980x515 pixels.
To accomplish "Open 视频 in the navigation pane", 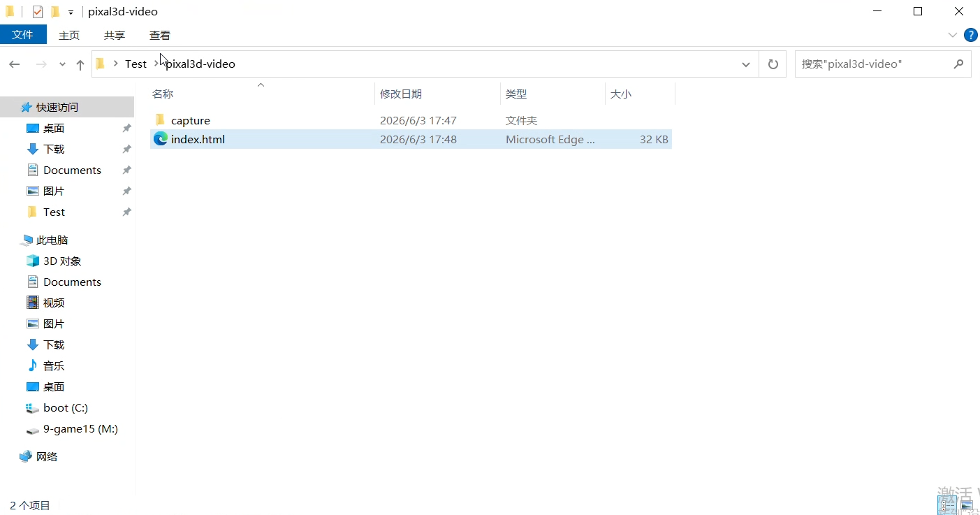I will pos(54,303).
